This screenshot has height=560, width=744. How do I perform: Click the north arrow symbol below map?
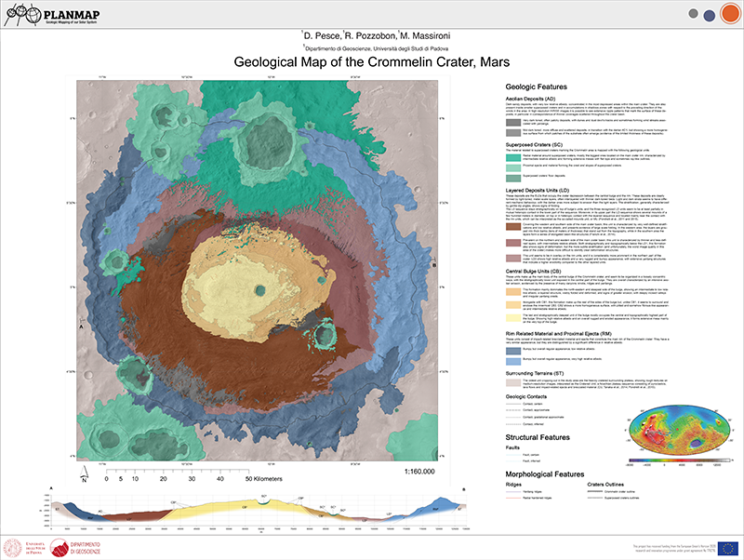click(85, 474)
